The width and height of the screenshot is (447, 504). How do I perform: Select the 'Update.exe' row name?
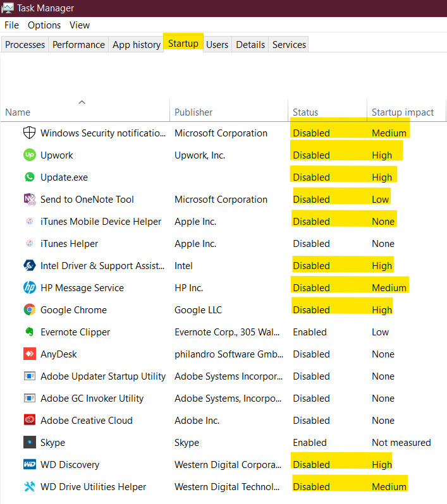pos(64,177)
